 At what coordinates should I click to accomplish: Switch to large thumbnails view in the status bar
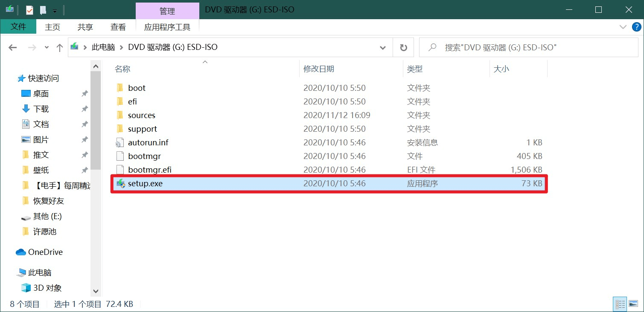(632, 304)
